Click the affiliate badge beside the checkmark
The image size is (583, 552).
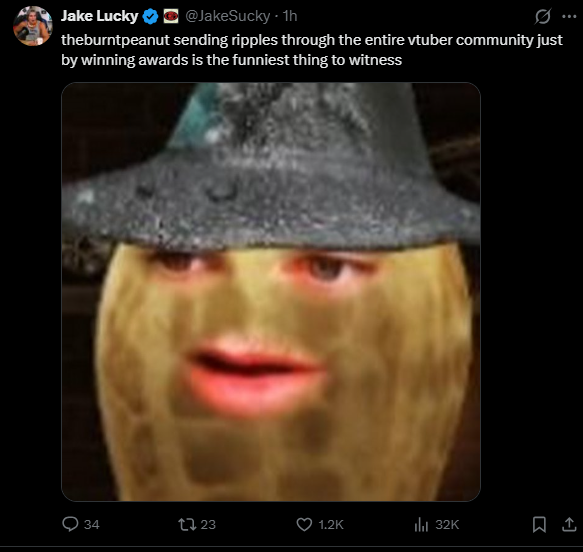[x=171, y=16]
